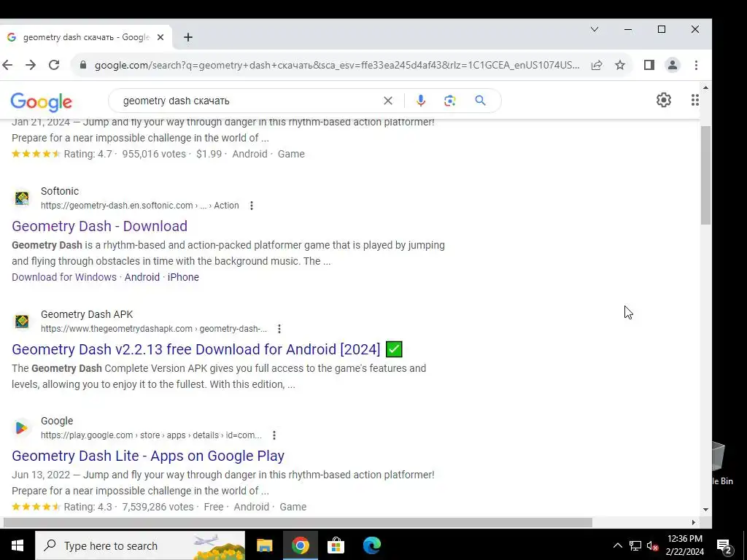
Task: Click the scroll up arrow
Action: point(705,88)
